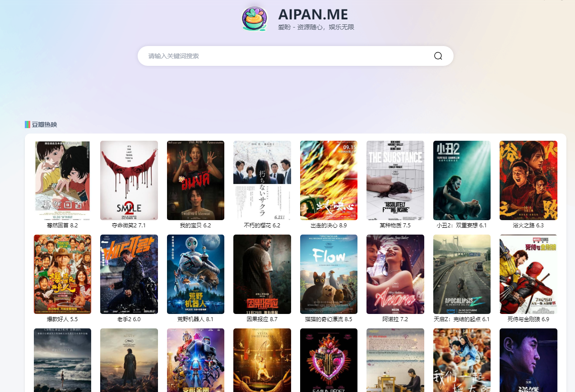The height and width of the screenshot is (392, 575).
Task: Select the 死侍与金刚狼 6.9 title link
Action: click(x=528, y=319)
